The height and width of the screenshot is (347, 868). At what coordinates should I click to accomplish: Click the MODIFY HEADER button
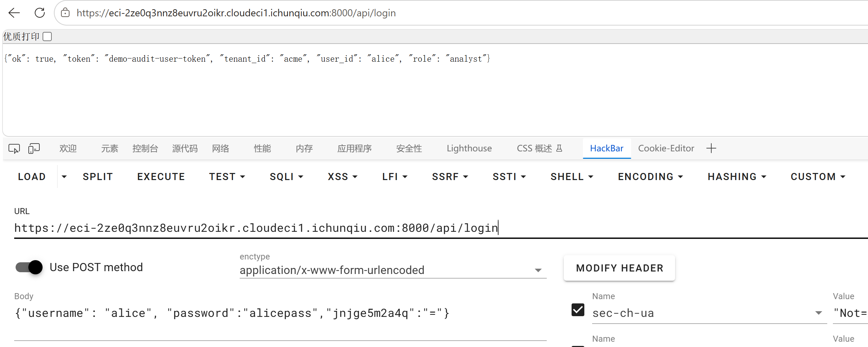(619, 268)
